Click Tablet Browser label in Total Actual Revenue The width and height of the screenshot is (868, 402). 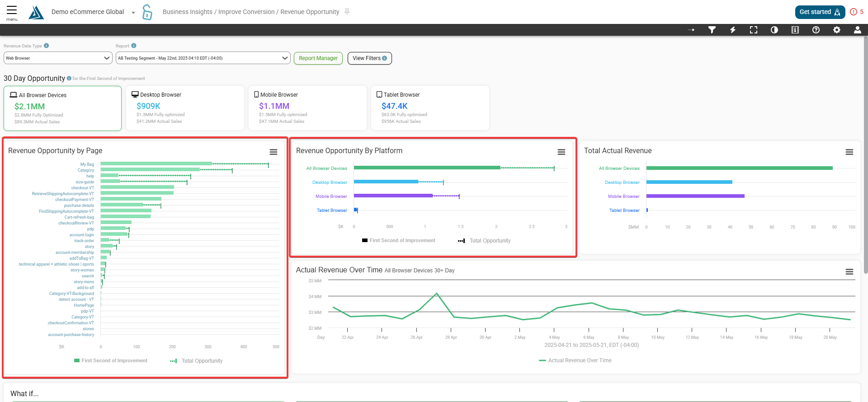click(624, 210)
